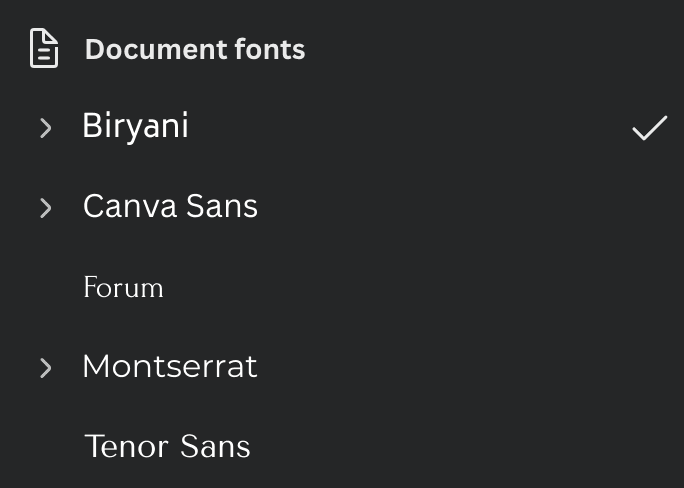
Task: Click the Canva Sans font name text
Action: coord(170,207)
